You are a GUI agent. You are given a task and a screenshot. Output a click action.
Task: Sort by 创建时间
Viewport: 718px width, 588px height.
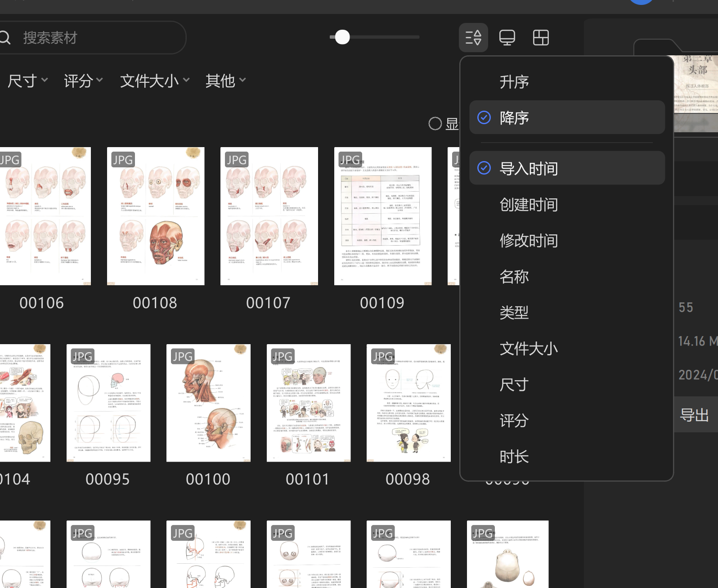(x=567, y=205)
